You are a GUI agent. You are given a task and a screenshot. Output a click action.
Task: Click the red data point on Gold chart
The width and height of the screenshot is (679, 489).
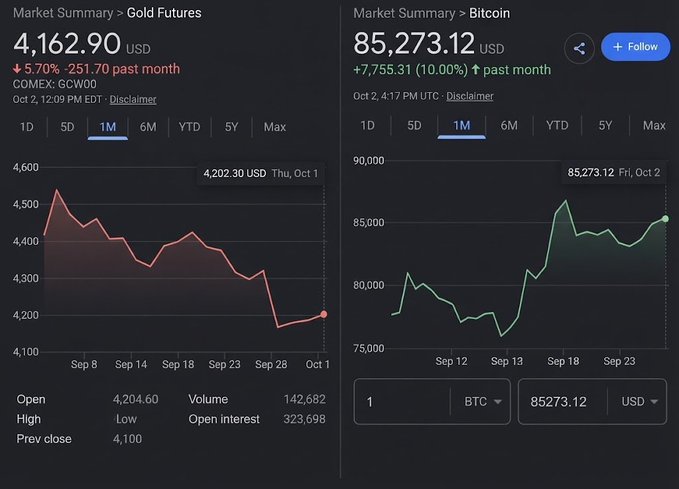(323, 314)
